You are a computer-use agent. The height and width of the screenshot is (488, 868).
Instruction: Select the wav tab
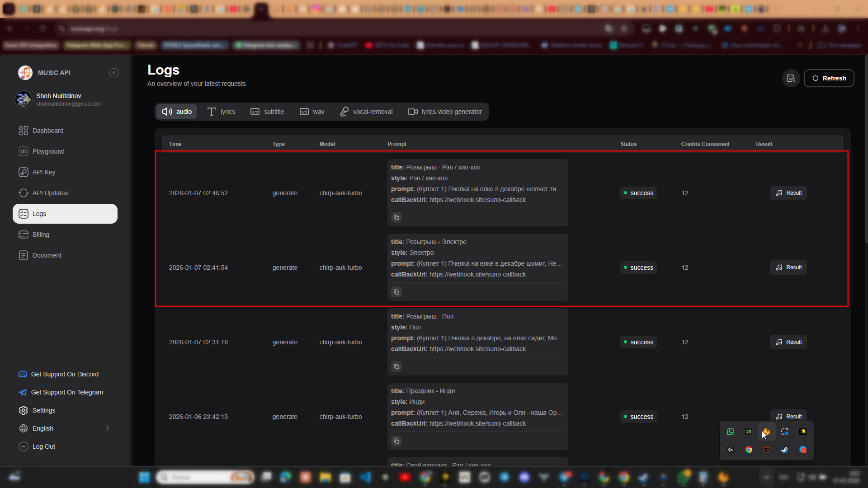click(x=312, y=112)
